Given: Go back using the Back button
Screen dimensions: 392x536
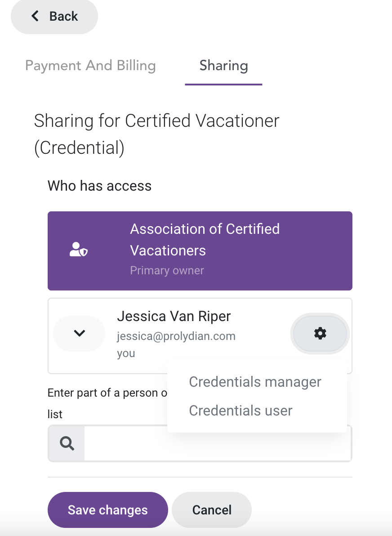Looking at the screenshot, I should 54,16.
